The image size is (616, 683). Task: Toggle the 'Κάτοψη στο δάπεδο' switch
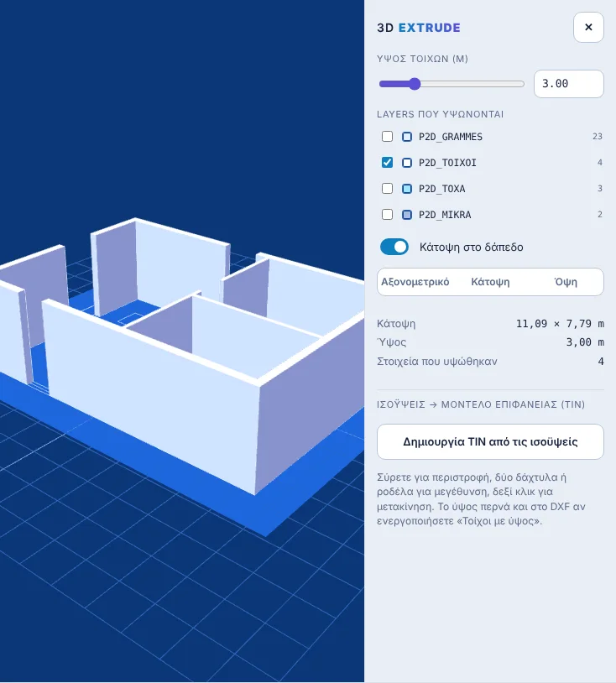tap(394, 247)
